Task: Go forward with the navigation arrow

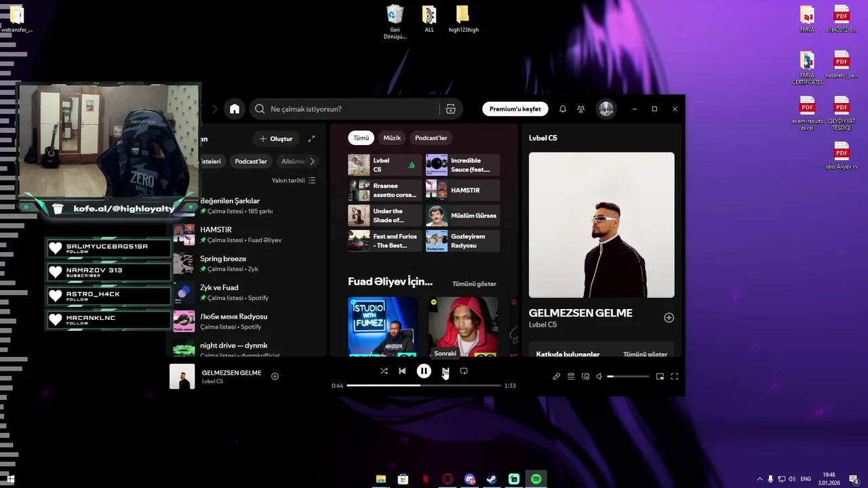Action: pos(214,108)
